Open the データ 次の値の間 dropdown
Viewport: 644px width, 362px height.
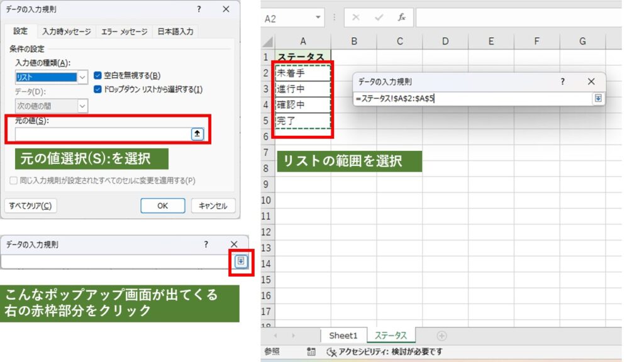coord(82,106)
